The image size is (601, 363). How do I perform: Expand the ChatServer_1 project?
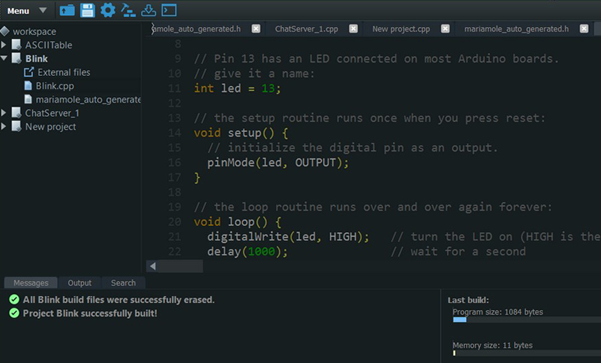3,113
